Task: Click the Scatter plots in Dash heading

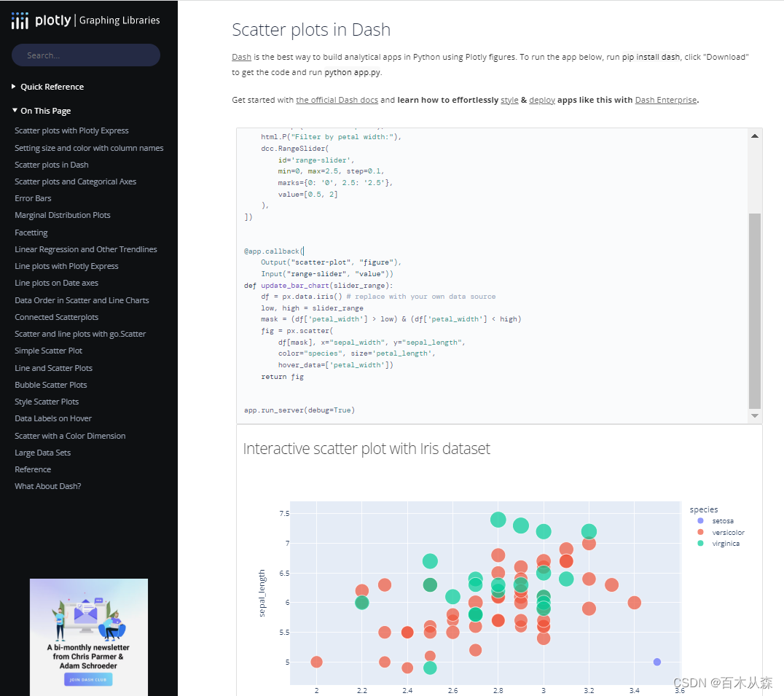Action: [x=311, y=30]
